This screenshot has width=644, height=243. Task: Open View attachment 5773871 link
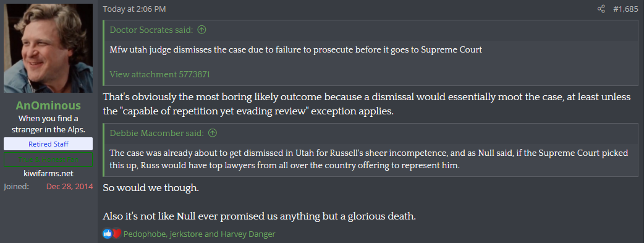(160, 74)
